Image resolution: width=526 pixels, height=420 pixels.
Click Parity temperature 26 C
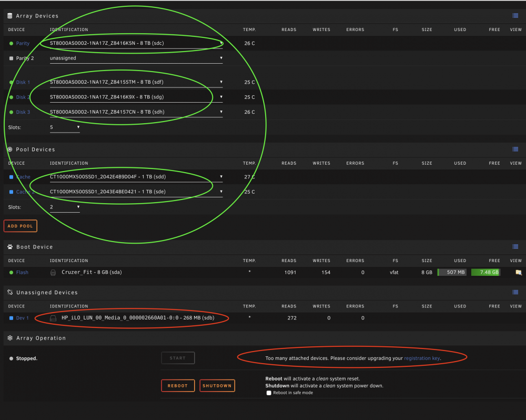[x=249, y=43]
